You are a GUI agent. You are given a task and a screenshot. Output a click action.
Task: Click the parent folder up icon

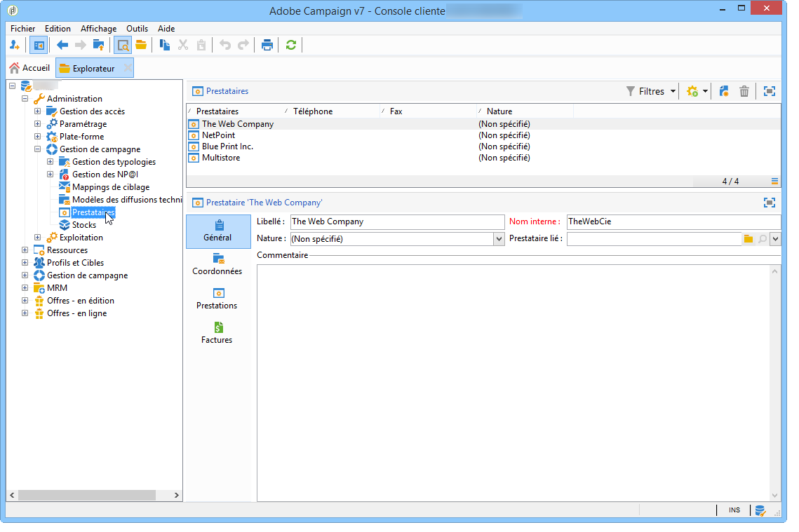98,46
